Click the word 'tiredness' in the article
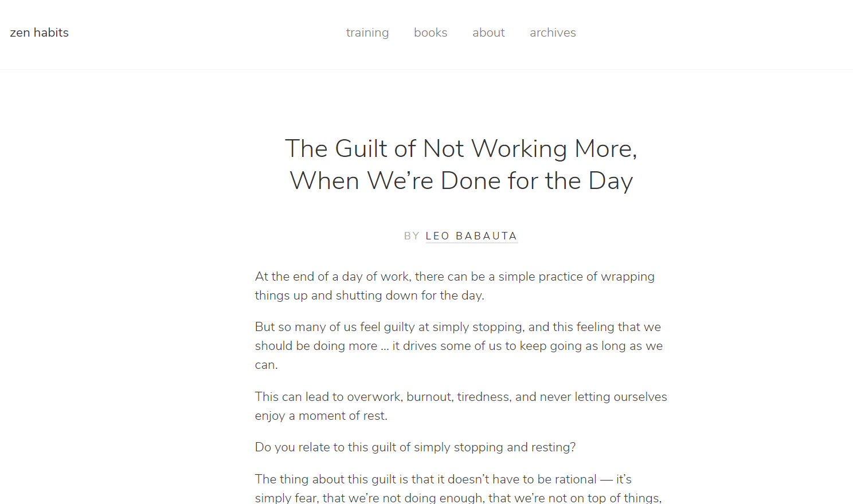 coord(484,397)
